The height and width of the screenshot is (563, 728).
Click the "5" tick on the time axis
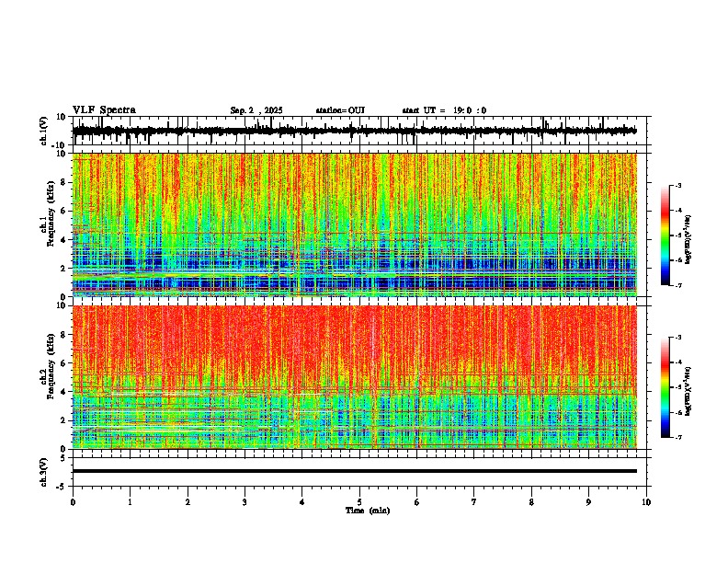[x=359, y=502]
